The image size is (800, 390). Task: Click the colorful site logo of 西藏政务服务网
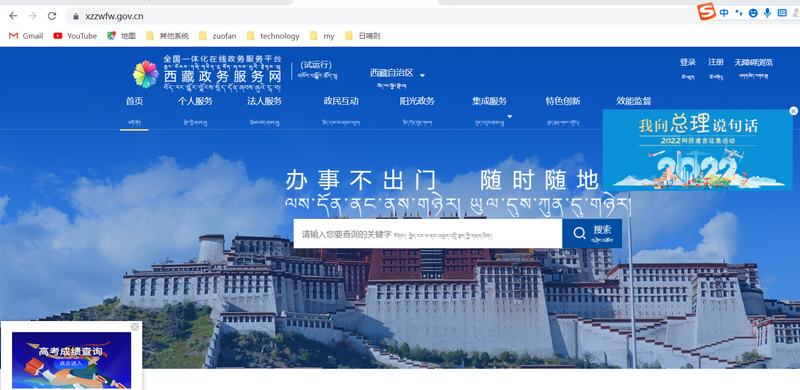tap(146, 74)
